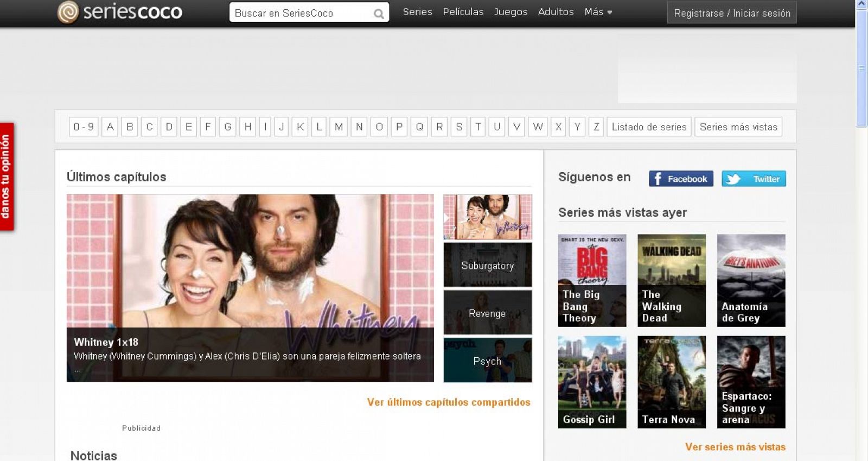Screen dimensions: 868x461
Task: Open Anatomía de Grey poster
Action: coord(751,280)
